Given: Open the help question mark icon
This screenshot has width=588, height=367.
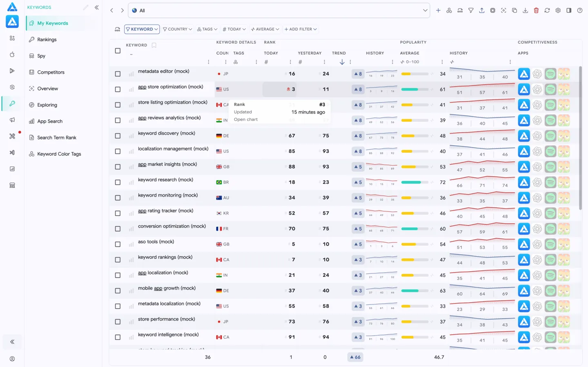Looking at the screenshot, I should click(x=580, y=11).
